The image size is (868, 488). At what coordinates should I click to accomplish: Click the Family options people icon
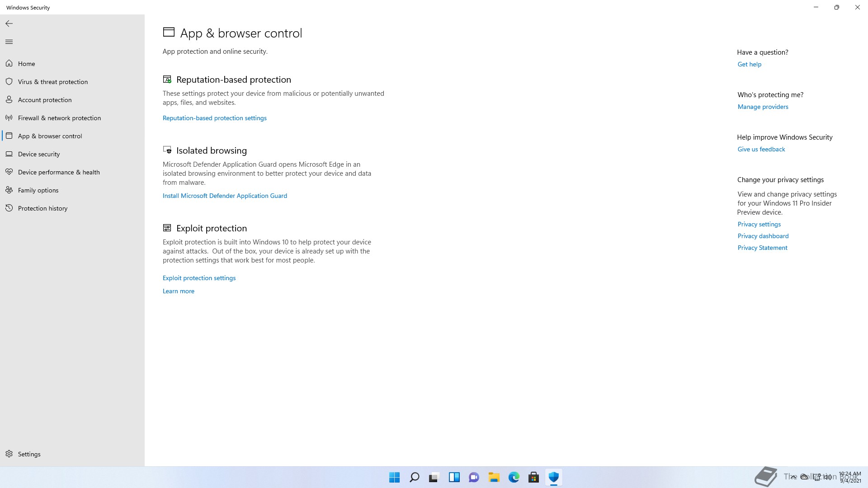[x=9, y=190]
